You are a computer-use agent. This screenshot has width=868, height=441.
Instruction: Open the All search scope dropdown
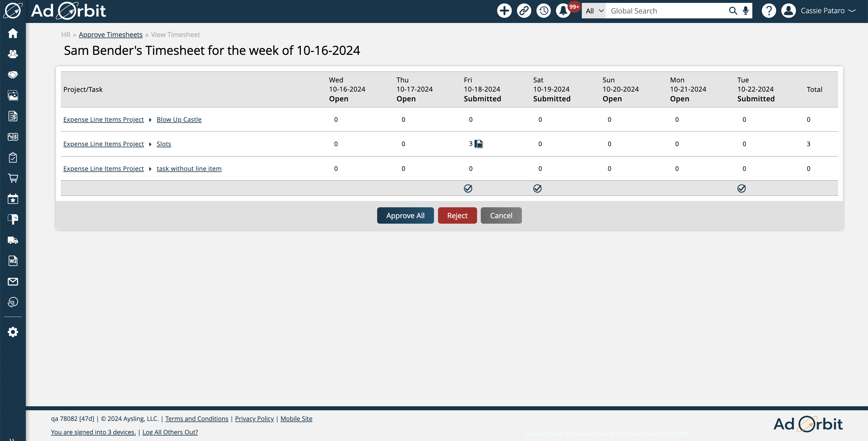594,11
